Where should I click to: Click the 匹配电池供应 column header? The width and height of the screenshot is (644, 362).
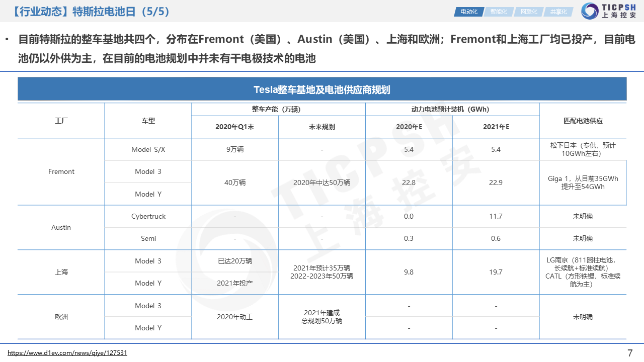click(583, 121)
